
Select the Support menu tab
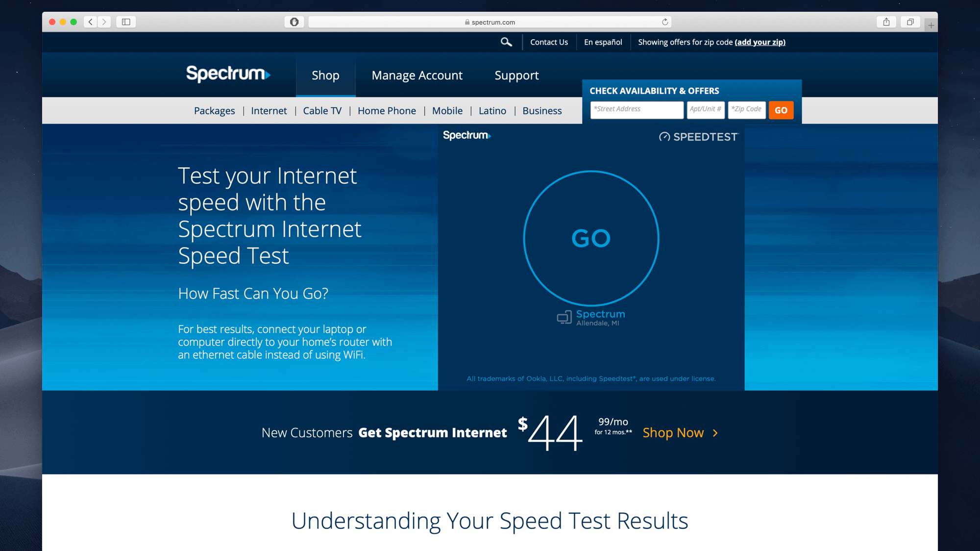click(515, 74)
